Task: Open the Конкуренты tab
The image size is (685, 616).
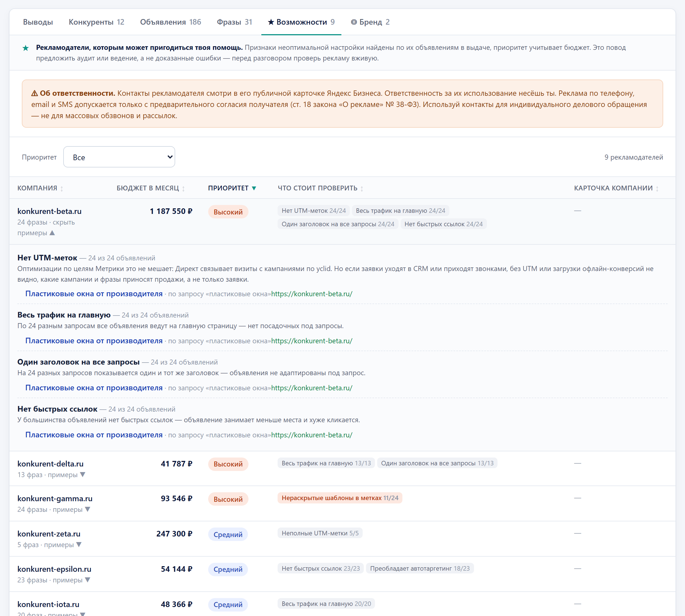Action: tap(97, 22)
